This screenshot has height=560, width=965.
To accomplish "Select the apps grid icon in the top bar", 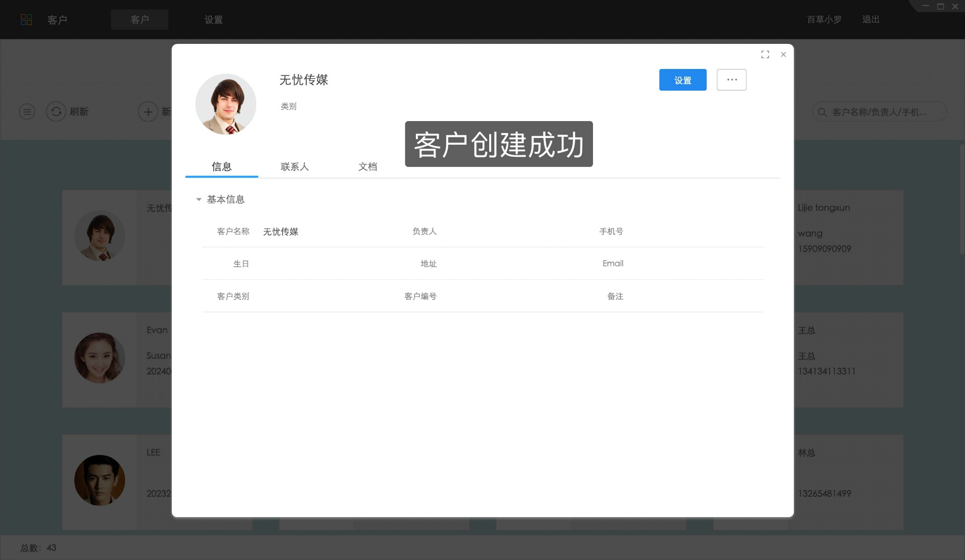I will (x=28, y=19).
